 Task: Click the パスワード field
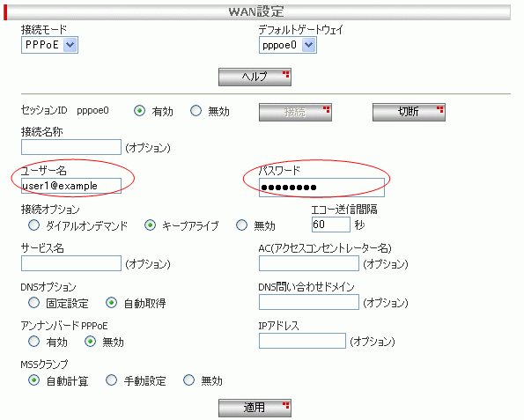321,188
